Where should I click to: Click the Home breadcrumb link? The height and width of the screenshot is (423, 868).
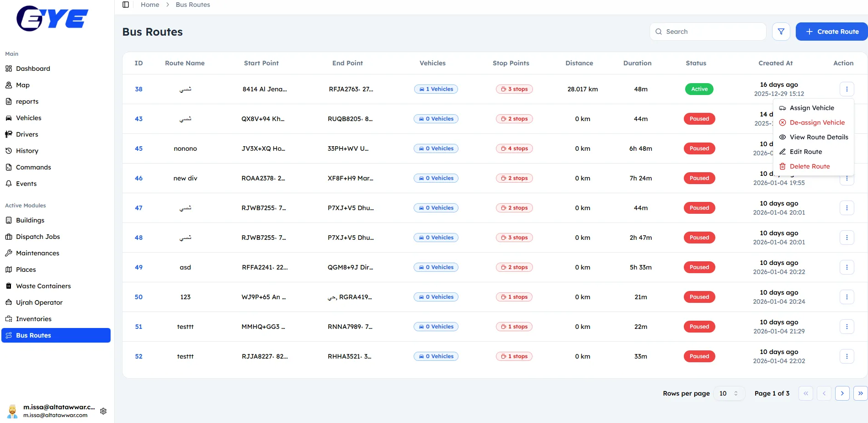tap(150, 5)
